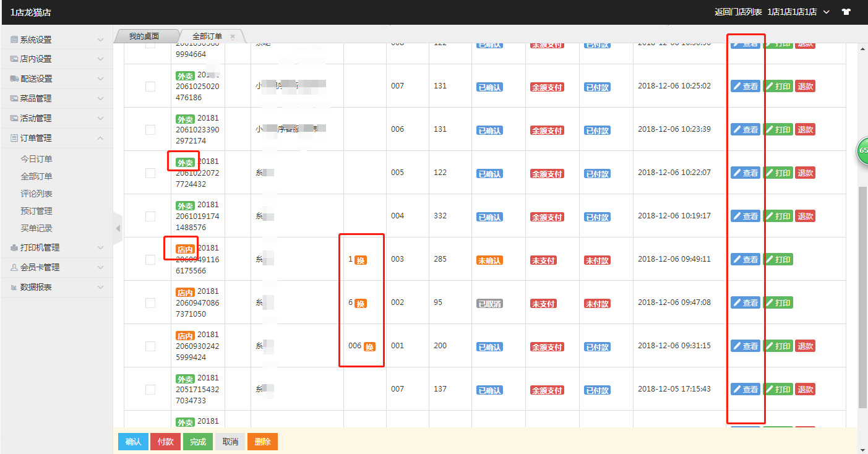868x454 pixels.
Task: Open 预订管理 in the sidebar
Action: pyautogui.click(x=37, y=211)
